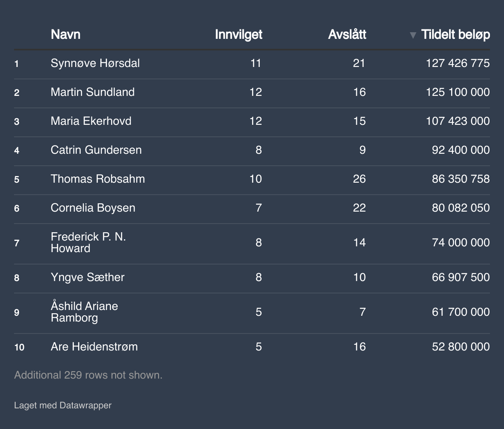Click the Additional 259 rows not shown text
This screenshot has width=504, height=429.
point(88,375)
